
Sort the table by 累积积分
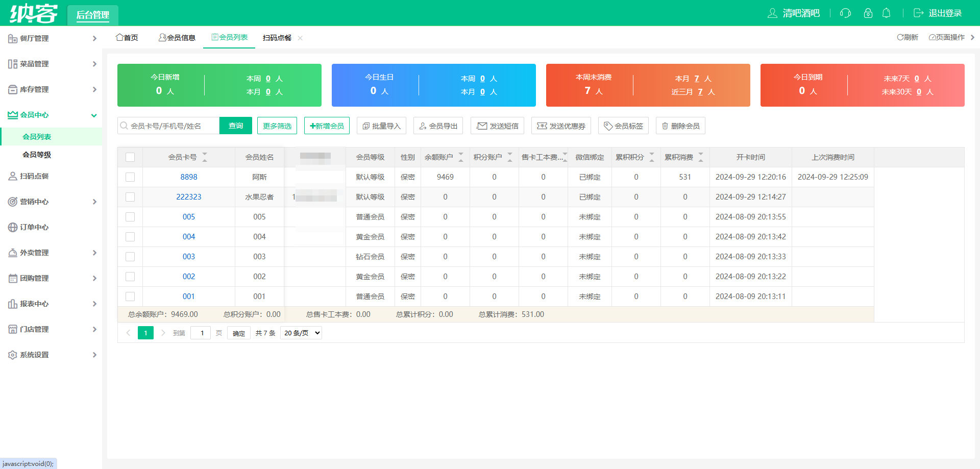pos(652,157)
